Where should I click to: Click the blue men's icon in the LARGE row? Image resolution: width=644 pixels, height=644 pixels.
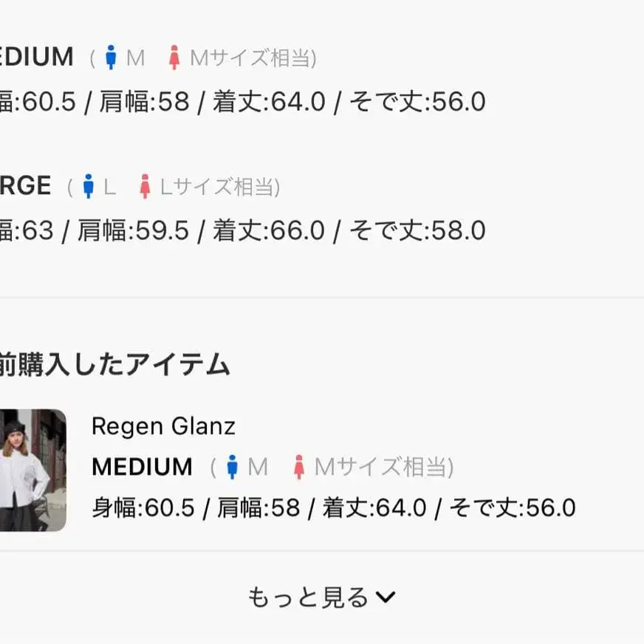pos(89,187)
